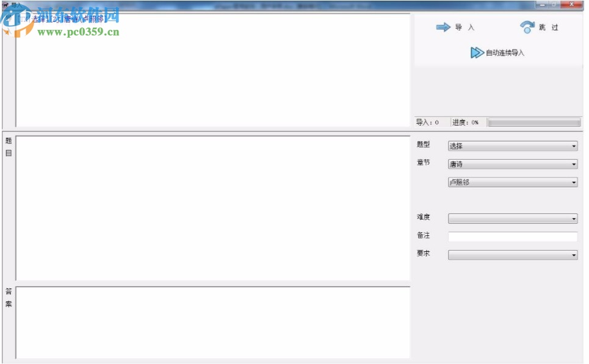Click the 题型 label
Viewport: 589px width, 364px height.
point(423,145)
